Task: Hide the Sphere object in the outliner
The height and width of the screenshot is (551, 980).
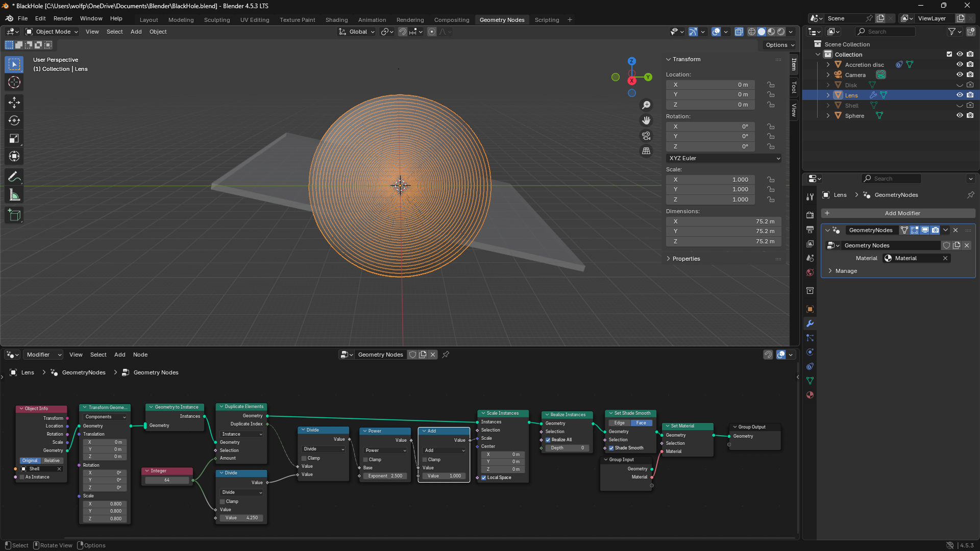Action: [960, 116]
